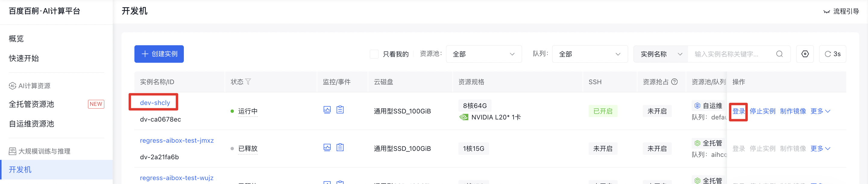Click 登录 for the dev-shcly instance

pyautogui.click(x=738, y=111)
